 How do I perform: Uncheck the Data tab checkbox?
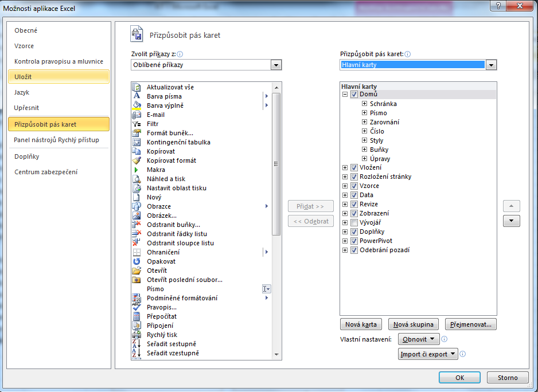(x=354, y=195)
